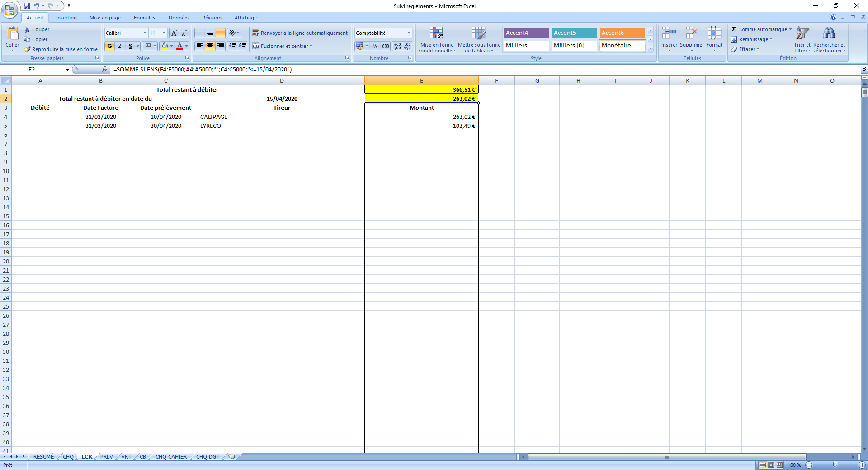
Task: Open the Remplissage dropdown
Action: tap(752, 39)
